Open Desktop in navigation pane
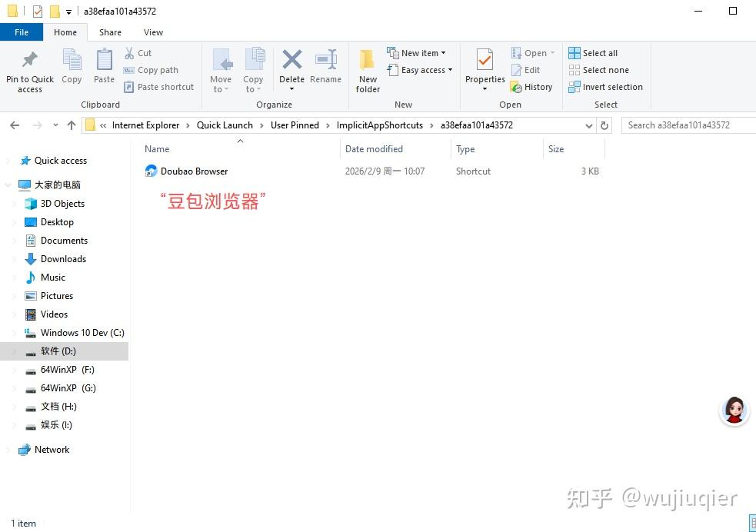 [57, 221]
